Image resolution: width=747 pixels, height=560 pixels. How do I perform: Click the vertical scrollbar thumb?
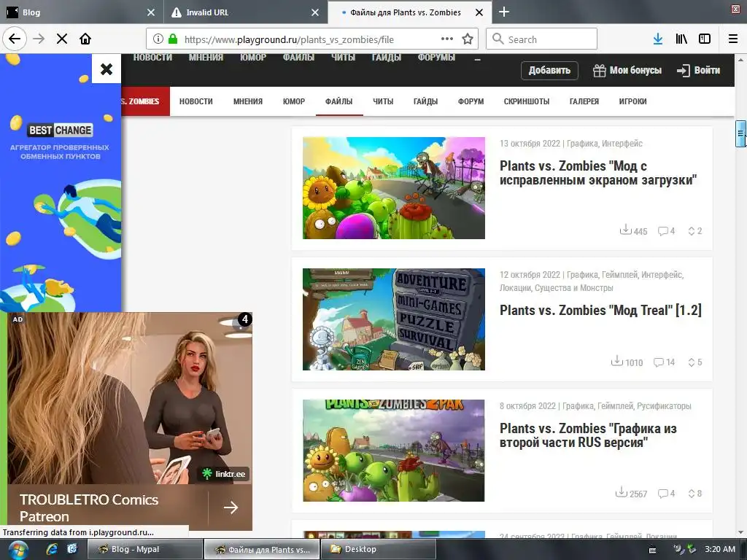point(740,134)
